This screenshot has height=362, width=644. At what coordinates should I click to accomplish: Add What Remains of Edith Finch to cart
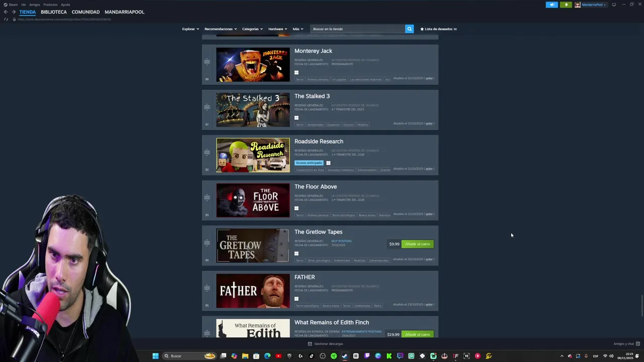click(418, 334)
